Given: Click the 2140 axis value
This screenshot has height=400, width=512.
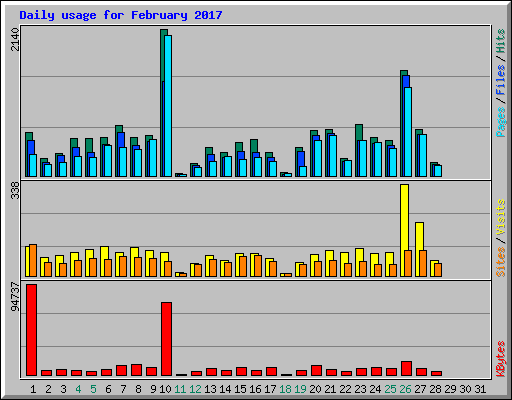Looking at the screenshot, I should (x=15, y=39).
